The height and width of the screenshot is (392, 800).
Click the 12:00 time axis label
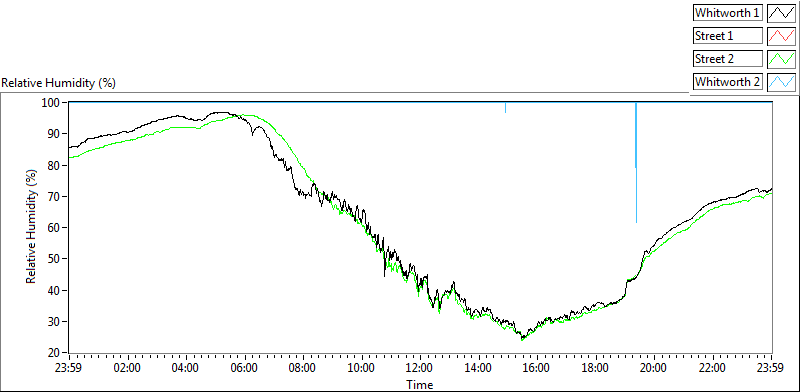[x=420, y=368]
